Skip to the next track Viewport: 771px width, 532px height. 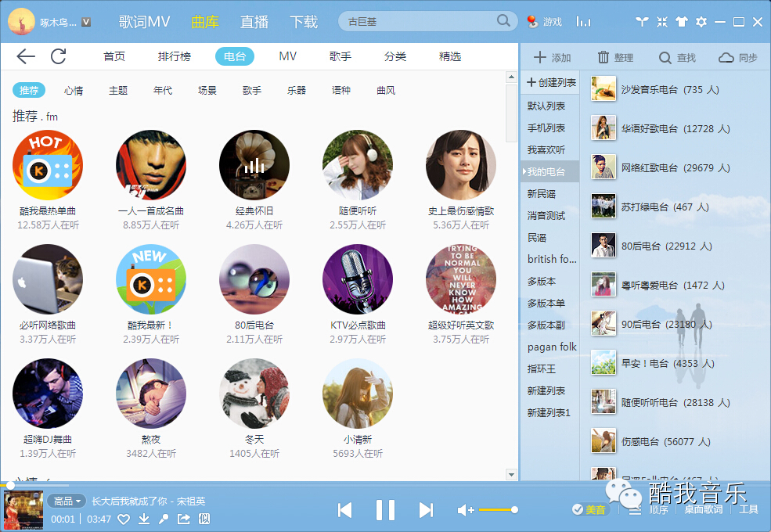point(426,510)
